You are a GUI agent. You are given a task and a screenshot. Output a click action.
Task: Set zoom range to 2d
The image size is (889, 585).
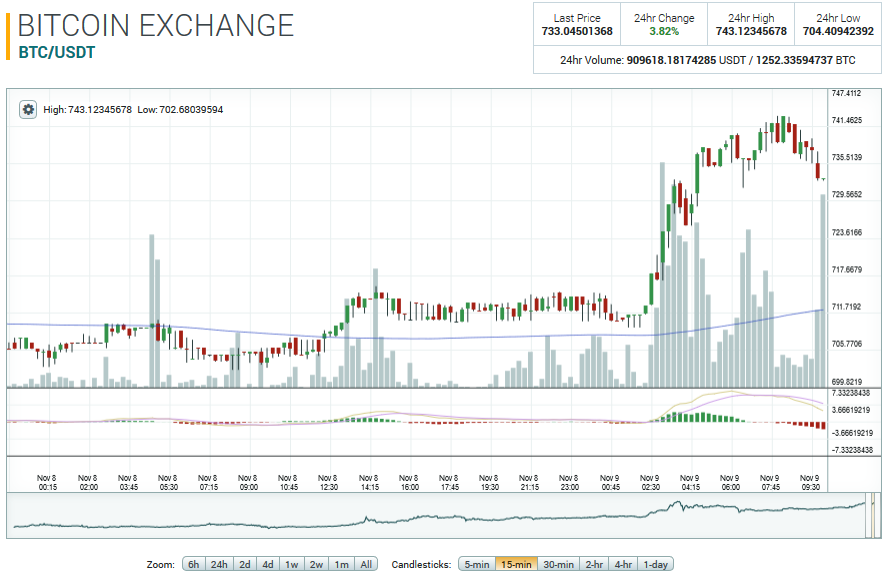244,565
